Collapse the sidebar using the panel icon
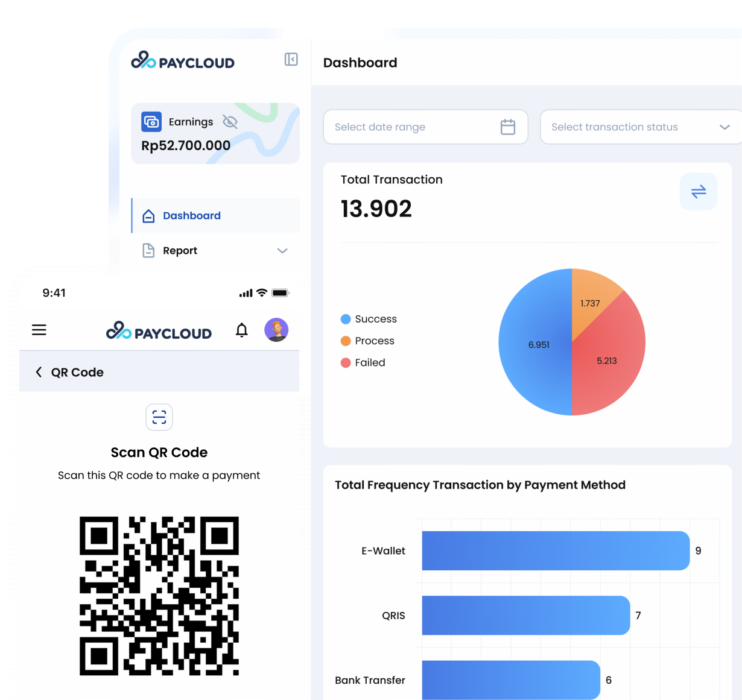Image resolution: width=742 pixels, height=700 pixels. [x=291, y=59]
